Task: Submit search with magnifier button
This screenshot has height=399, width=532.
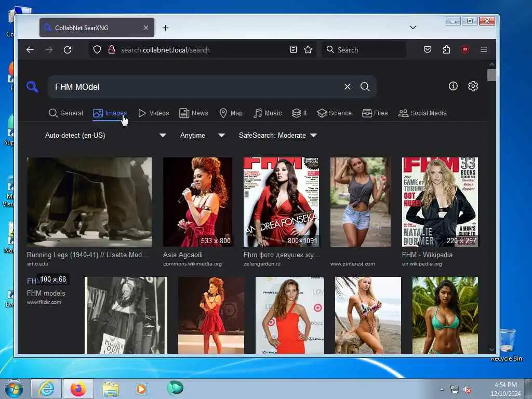Action: tap(365, 87)
